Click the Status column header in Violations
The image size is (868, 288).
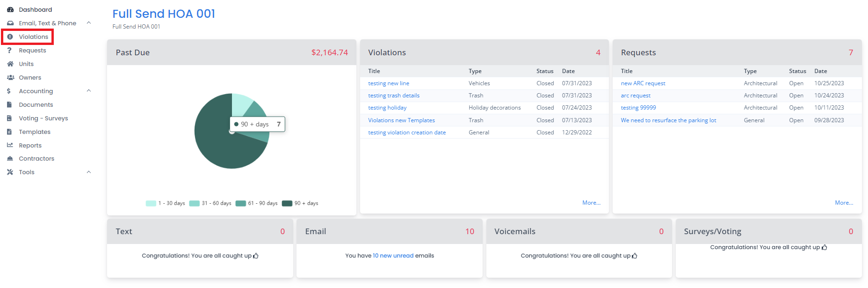[545, 71]
